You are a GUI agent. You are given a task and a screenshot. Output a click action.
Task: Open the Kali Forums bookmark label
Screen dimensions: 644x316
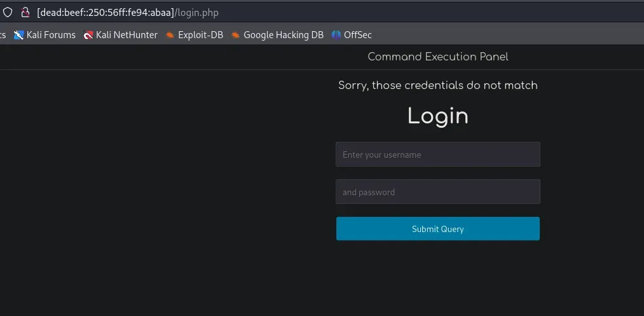point(51,36)
